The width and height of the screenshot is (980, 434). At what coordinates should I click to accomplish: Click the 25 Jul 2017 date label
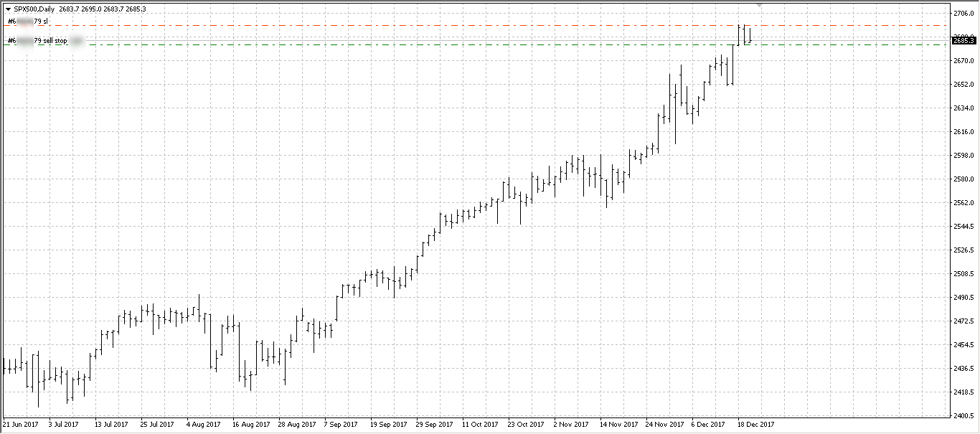click(x=157, y=425)
